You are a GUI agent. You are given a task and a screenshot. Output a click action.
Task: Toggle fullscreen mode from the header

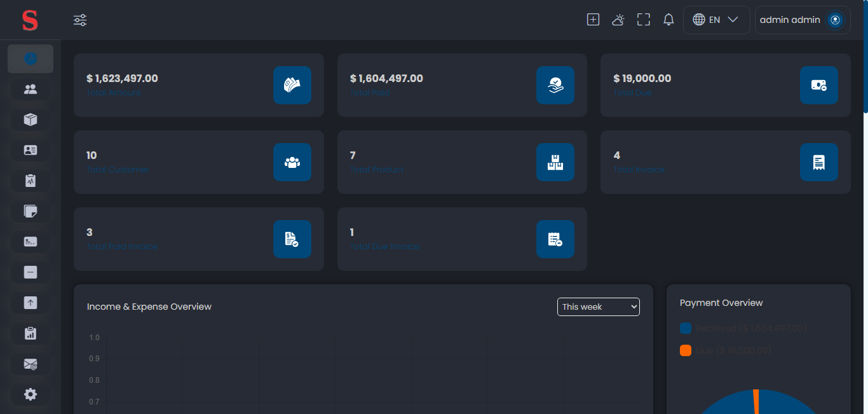tap(643, 20)
